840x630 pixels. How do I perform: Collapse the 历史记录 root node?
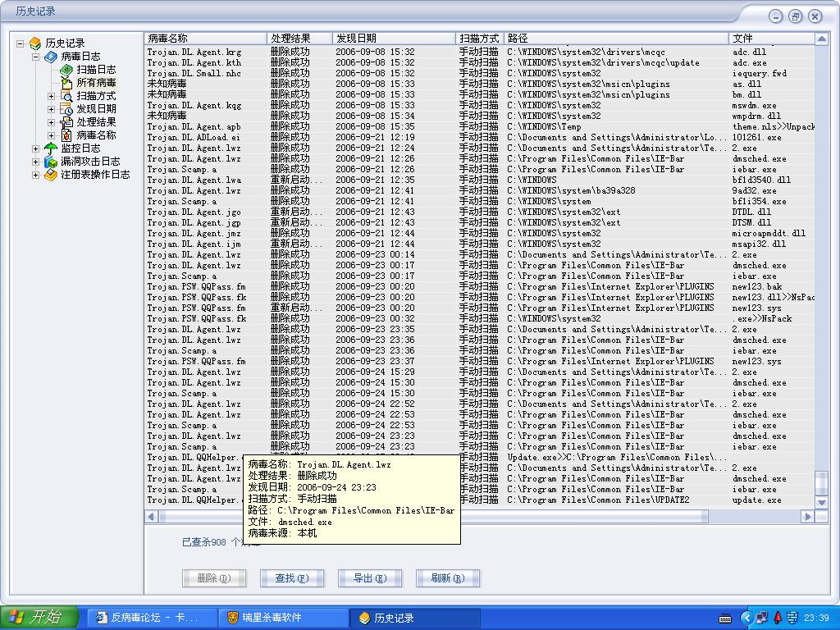[x=21, y=43]
